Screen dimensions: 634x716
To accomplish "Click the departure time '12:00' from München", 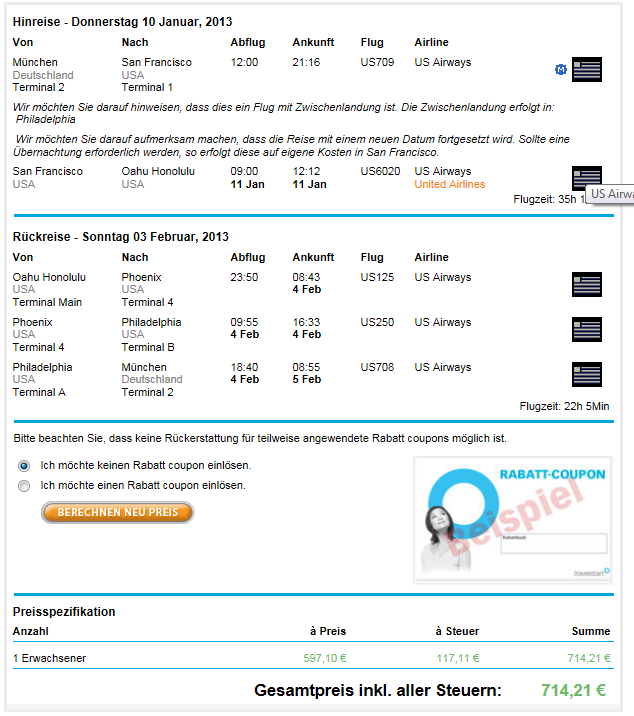I will [x=244, y=62].
